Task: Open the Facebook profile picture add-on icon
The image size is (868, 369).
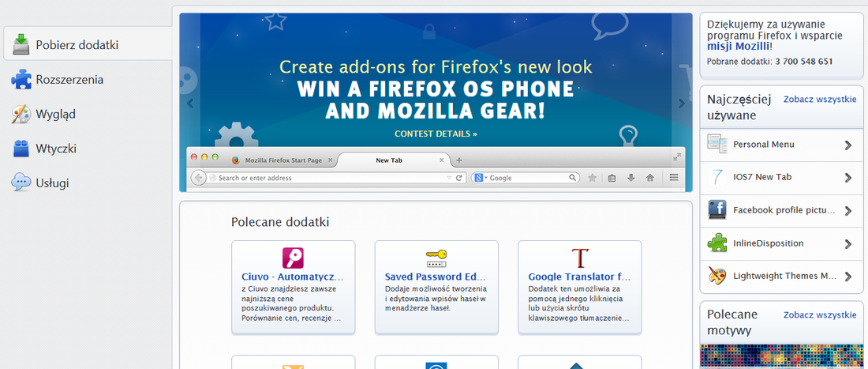Action: coord(717,210)
